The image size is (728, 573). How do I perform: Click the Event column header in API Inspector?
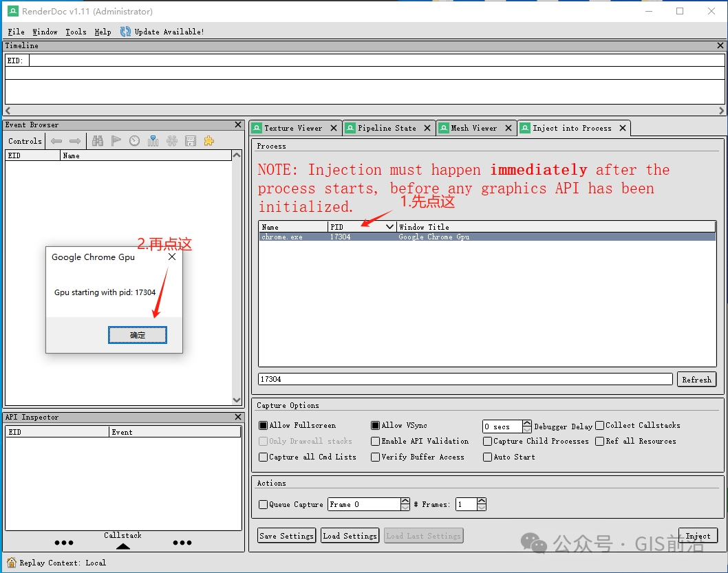click(175, 432)
